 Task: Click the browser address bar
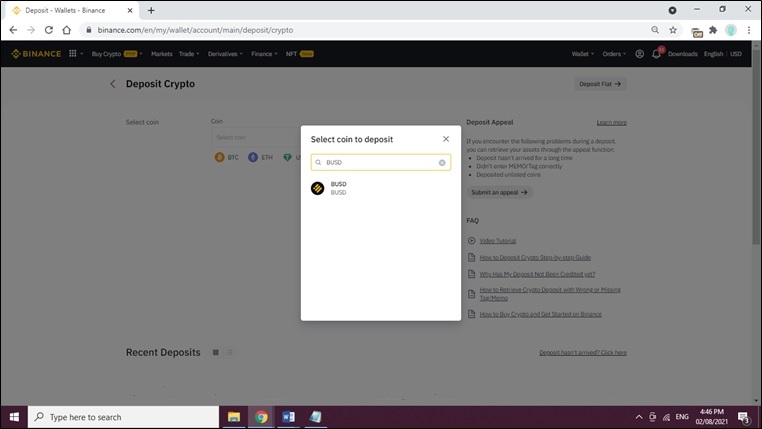point(364,30)
